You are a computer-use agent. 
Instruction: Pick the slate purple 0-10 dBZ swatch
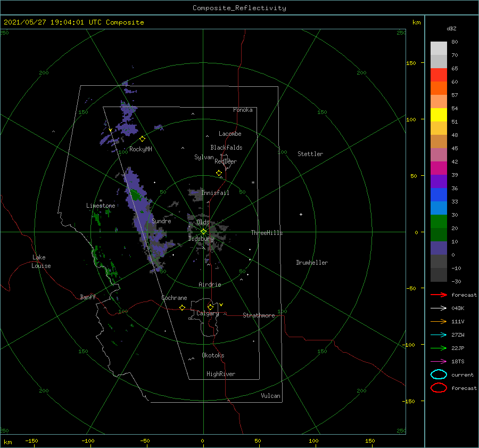[x=439, y=248]
